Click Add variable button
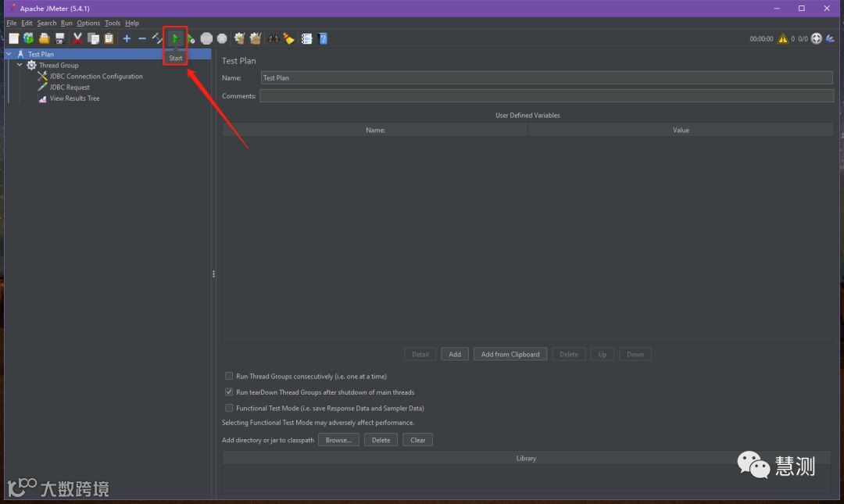The height and width of the screenshot is (504, 844). [x=455, y=354]
